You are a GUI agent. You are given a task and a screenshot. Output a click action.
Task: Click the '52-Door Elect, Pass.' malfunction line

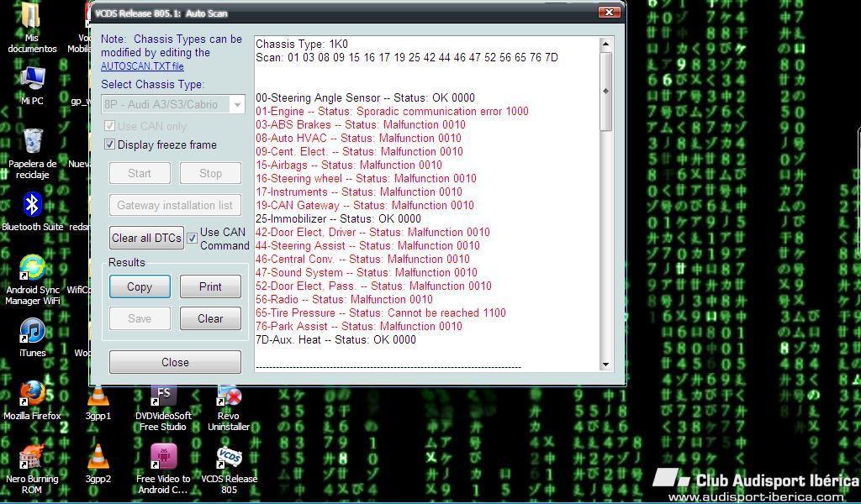tap(373, 286)
